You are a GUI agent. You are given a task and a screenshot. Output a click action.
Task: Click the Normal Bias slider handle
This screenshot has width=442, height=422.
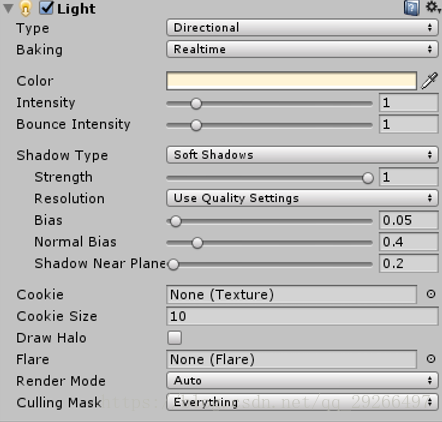[197, 243]
